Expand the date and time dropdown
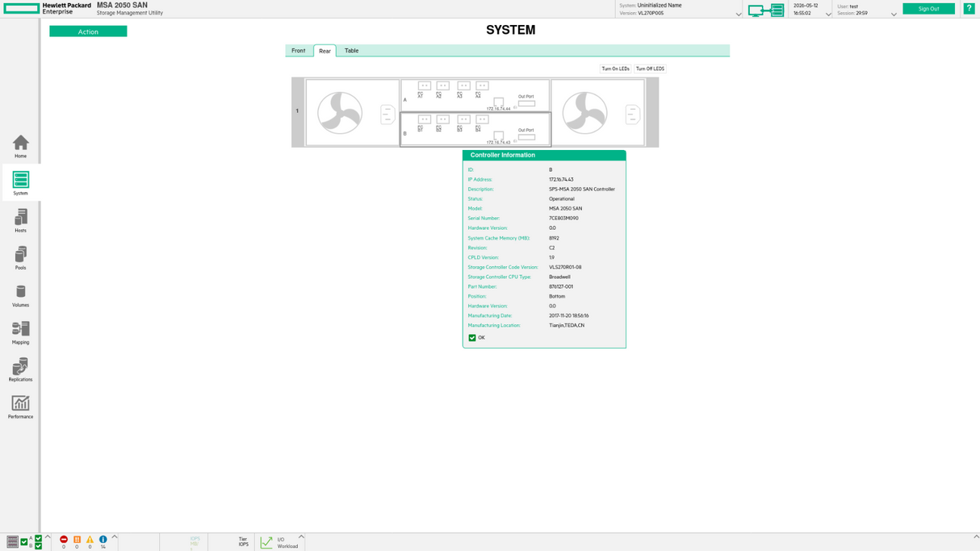The image size is (980, 551). pyautogui.click(x=828, y=14)
